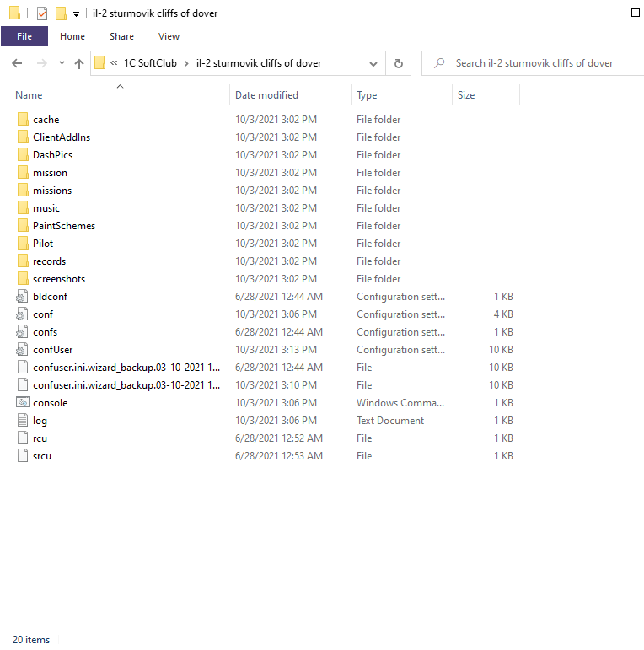
Task: Click '6/28/2021 12:52 AM' date of rcu
Action: pos(279,438)
